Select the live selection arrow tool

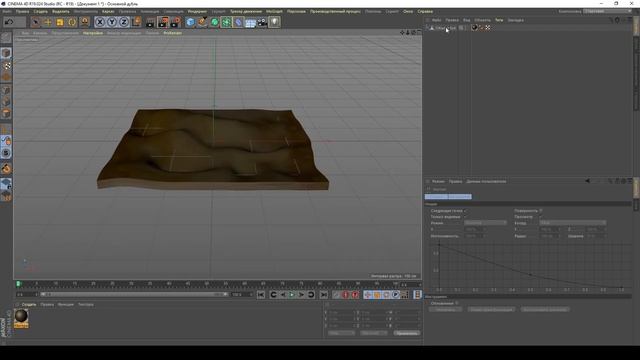click(x=36, y=22)
